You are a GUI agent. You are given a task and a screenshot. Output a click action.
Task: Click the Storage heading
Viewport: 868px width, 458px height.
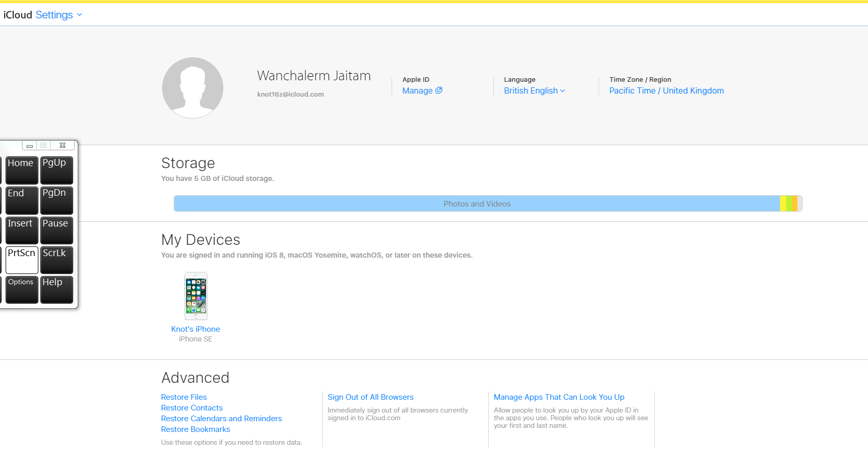(x=188, y=163)
